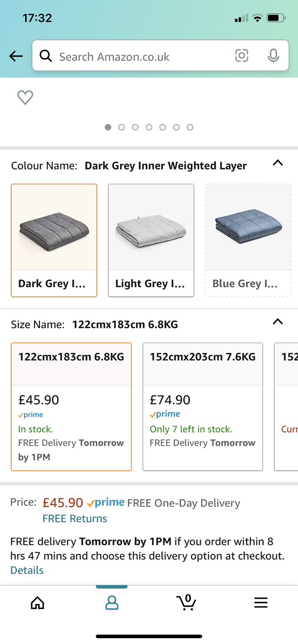Select the Blue Grey colour option

pyautogui.click(x=248, y=240)
